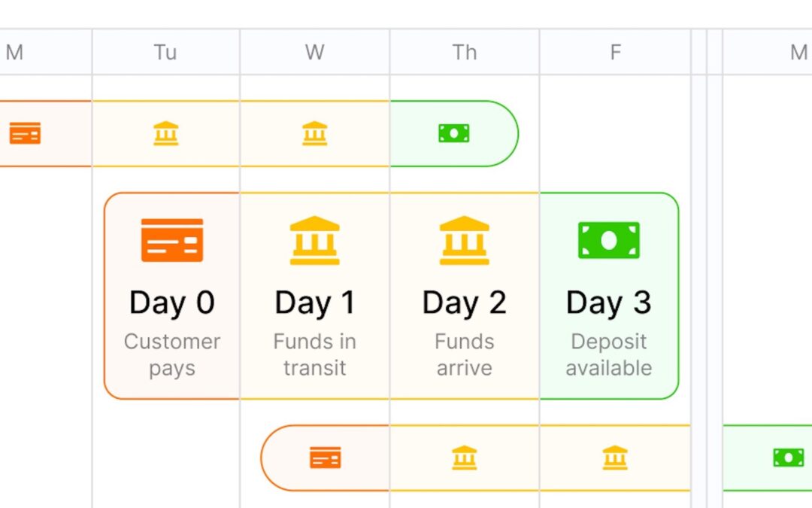Click the Funds in transit text
812x508 pixels.
tap(315, 354)
